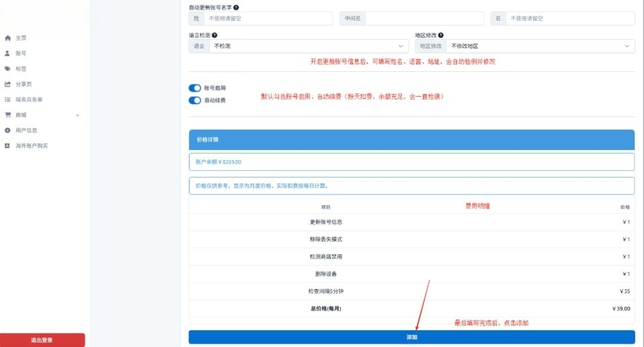Go to 主页 in sidebar
The image size is (644, 347).
(x=21, y=38)
